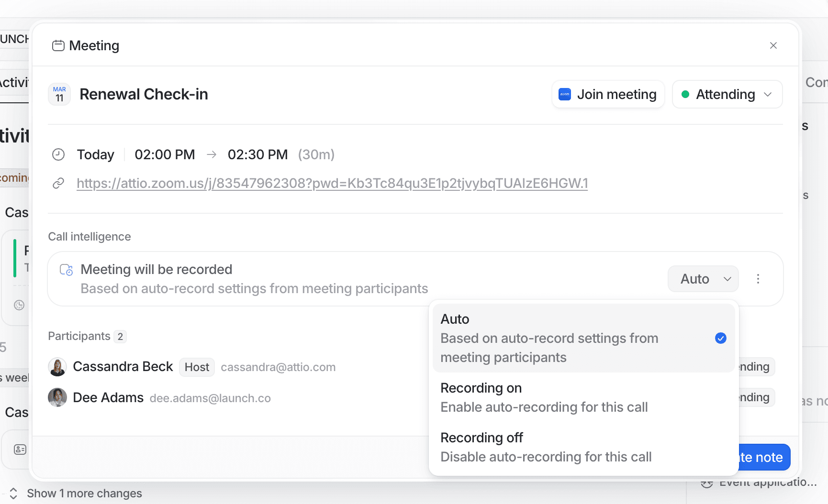Click the clock icon beside Today

click(58, 154)
